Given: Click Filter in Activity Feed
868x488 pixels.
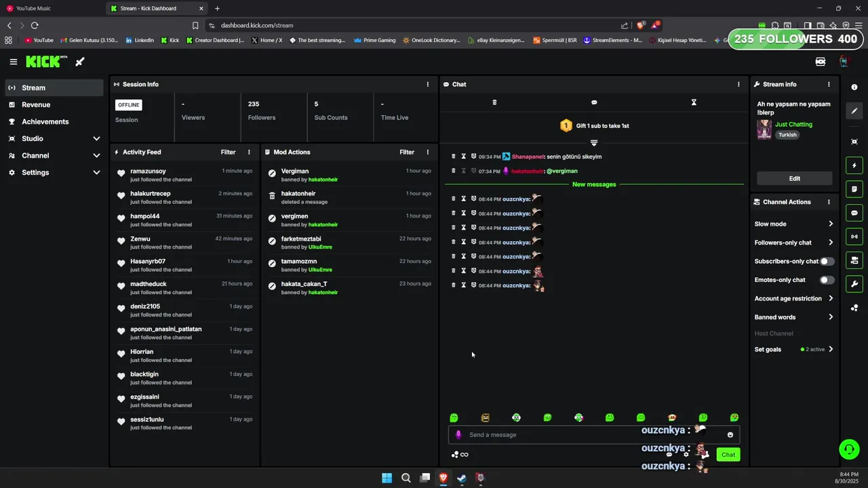Looking at the screenshot, I should [x=228, y=152].
